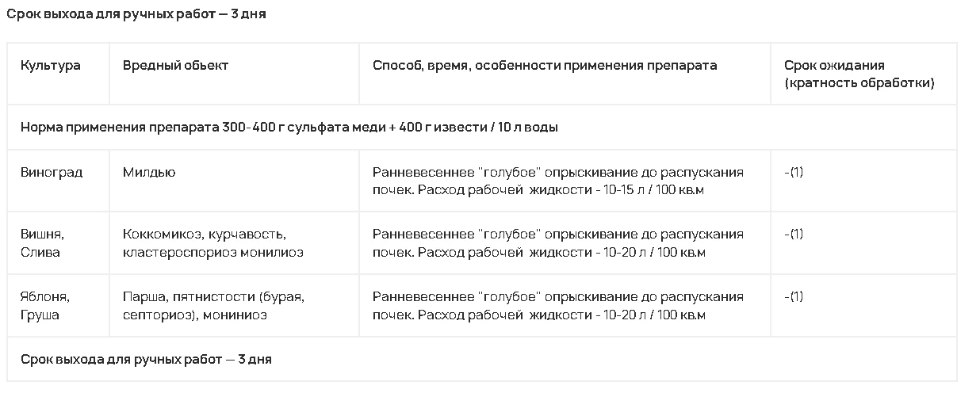
Task: Click the top heading about manual work period
Action: click(x=136, y=14)
